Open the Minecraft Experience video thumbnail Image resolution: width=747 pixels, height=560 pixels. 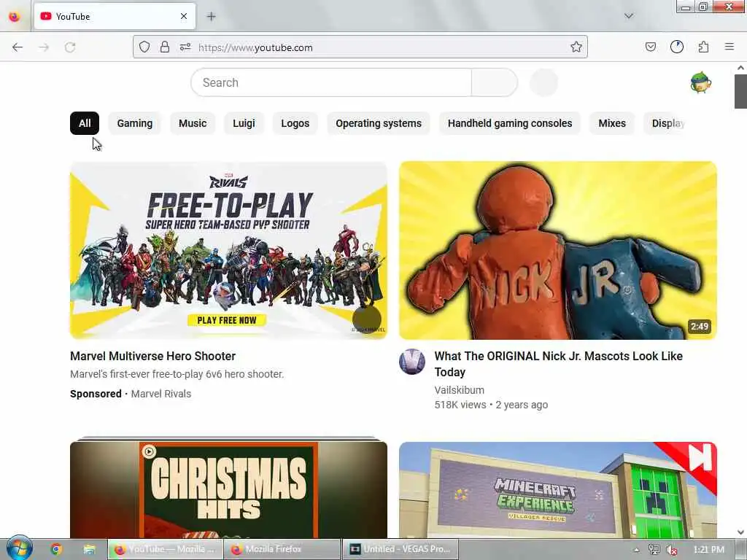coord(558,490)
